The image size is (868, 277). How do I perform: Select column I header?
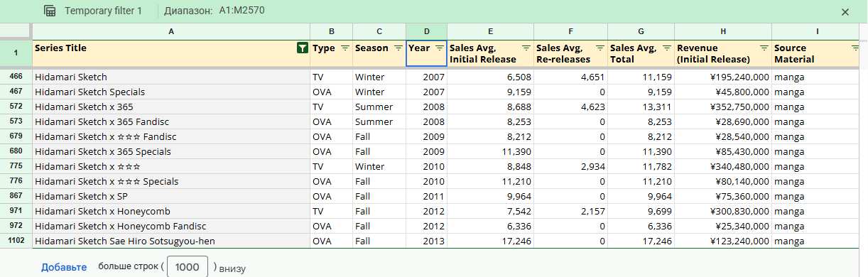(817, 31)
